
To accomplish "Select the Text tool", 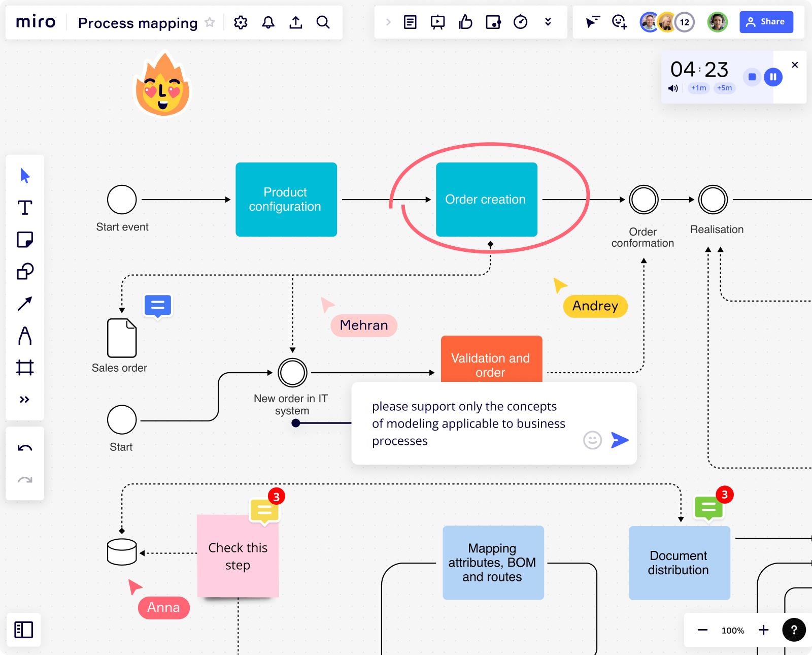I will (x=25, y=208).
